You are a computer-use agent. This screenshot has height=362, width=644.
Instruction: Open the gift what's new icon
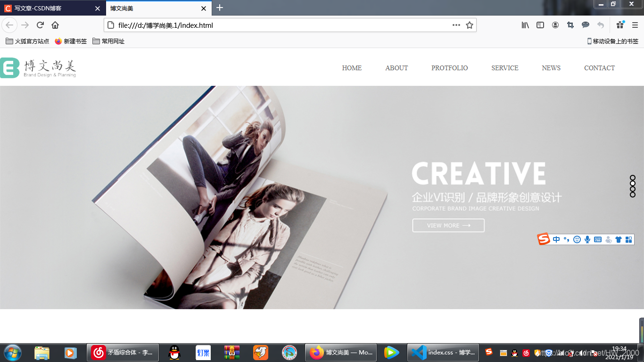click(x=620, y=25)
